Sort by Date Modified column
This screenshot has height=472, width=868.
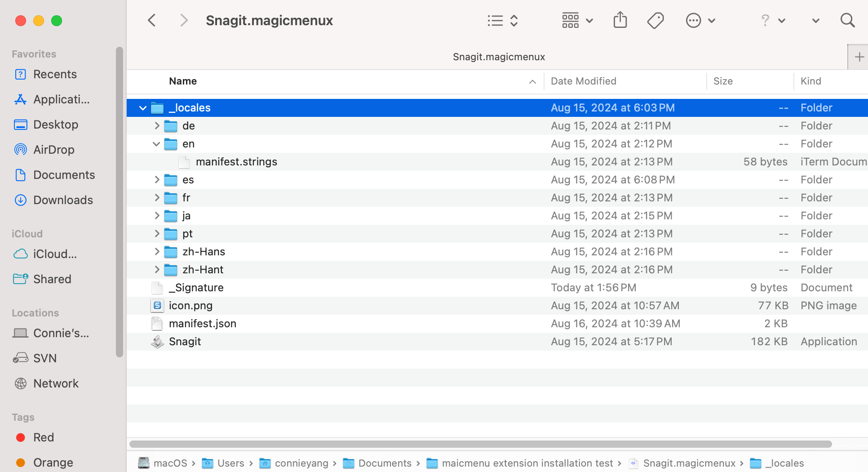[x=584, y=81]
